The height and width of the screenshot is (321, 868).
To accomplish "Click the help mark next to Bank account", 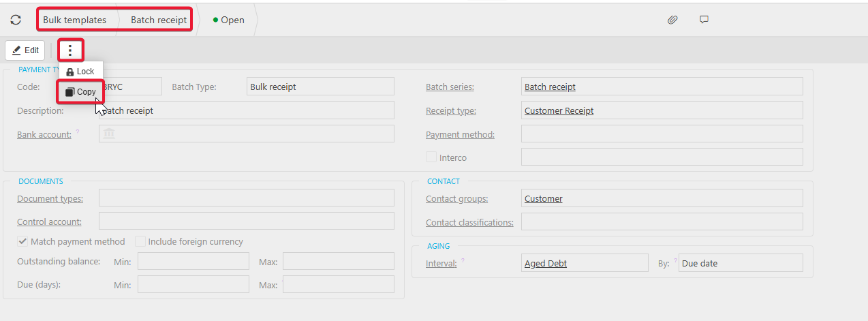I will [x=78, y=132].
